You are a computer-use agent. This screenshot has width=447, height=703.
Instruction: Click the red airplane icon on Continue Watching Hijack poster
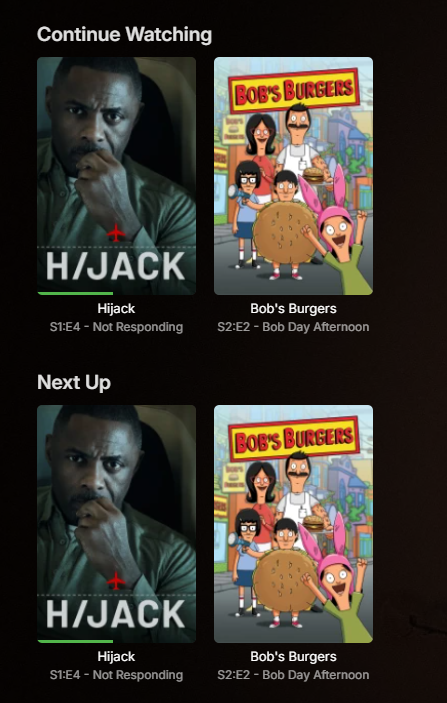pyautogui.click(x=116, y=233)
